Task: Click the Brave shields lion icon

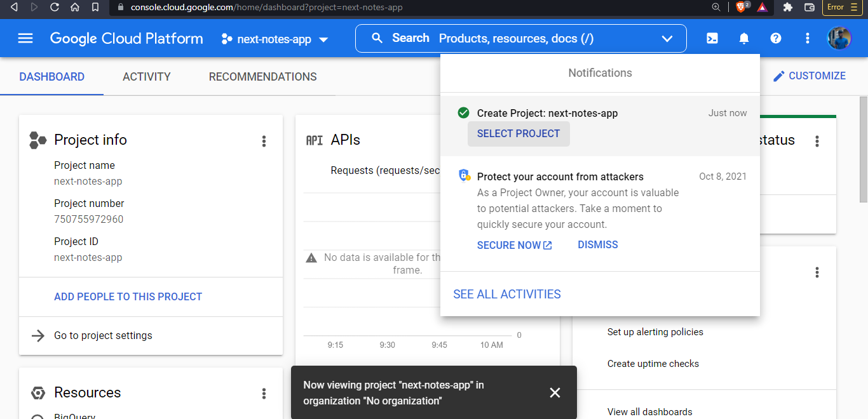Action: (x=742, y=7)
